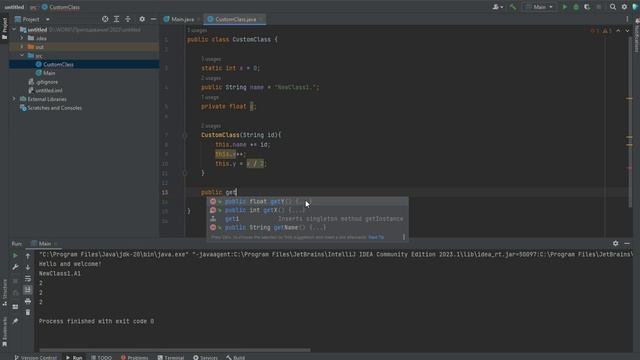The width and height of the screenshot is (640, 360).
Task: Debug Main with bug icon
Action: [576, 7]
